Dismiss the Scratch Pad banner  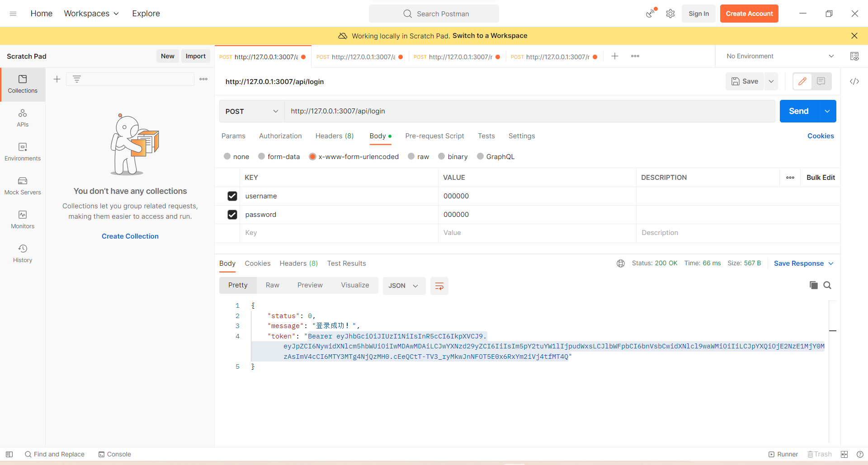(x=854, y=36)
